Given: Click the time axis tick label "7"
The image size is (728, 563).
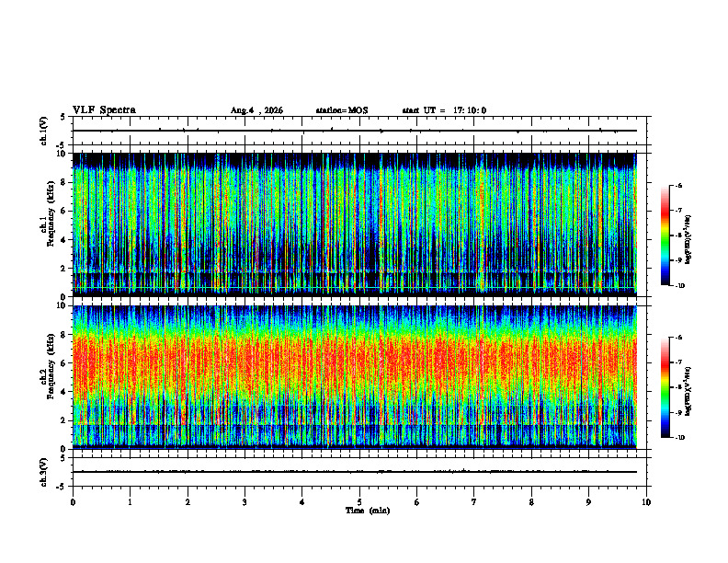Looking at the screenshot, I should point(474,502).
